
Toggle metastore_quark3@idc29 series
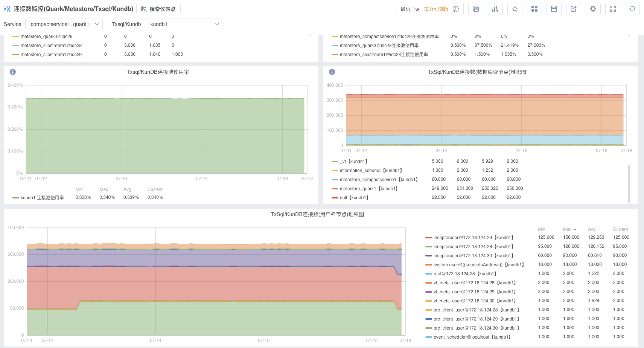click(x=46, y=36)
